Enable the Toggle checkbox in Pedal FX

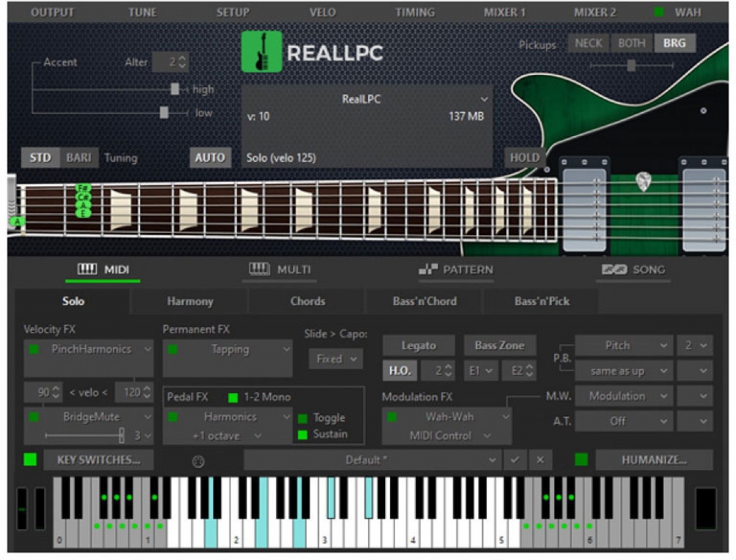[302, 419]
